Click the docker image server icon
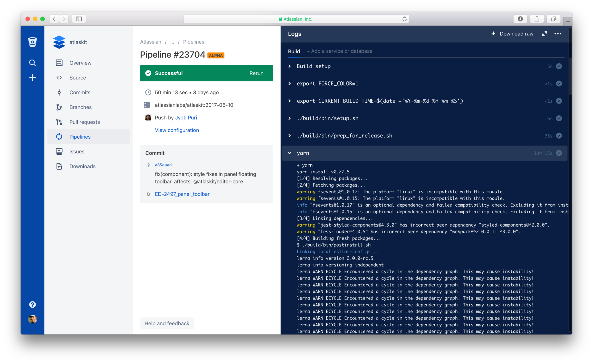 tap(147, 105)
